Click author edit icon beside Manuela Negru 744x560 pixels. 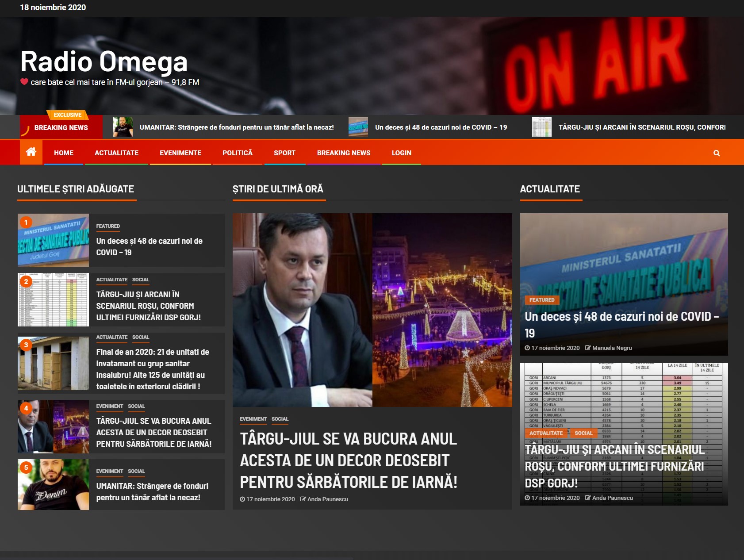click(x=588, y=348)
